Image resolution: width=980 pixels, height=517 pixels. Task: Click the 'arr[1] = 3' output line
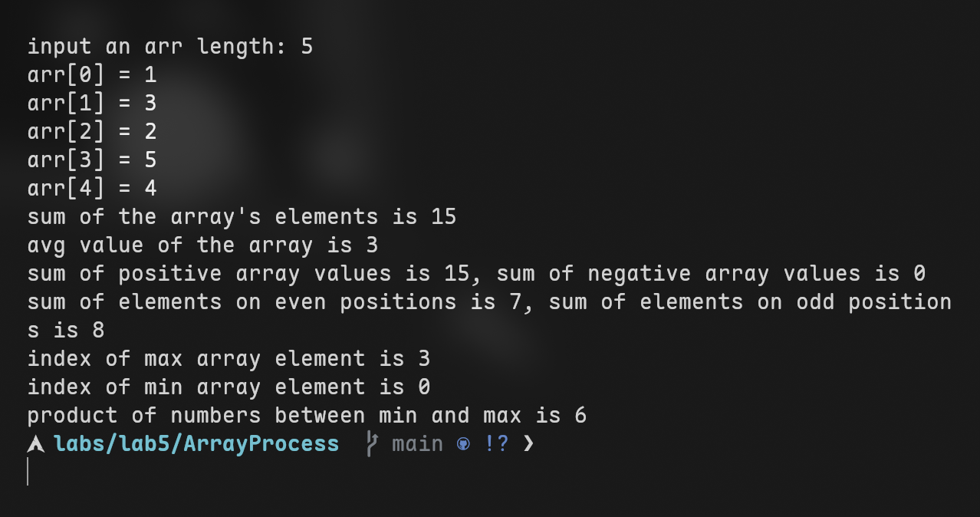pyautogui.click(x=92, y=104)
